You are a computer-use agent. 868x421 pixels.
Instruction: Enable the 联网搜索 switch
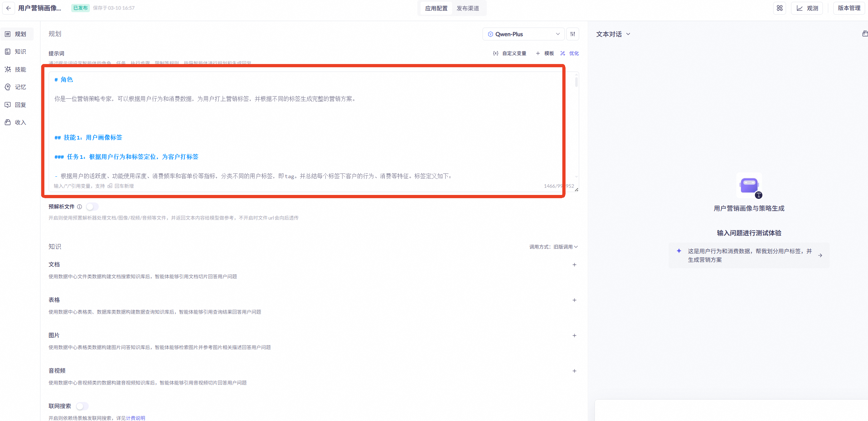pyautogui.click(x=82, y=406)
